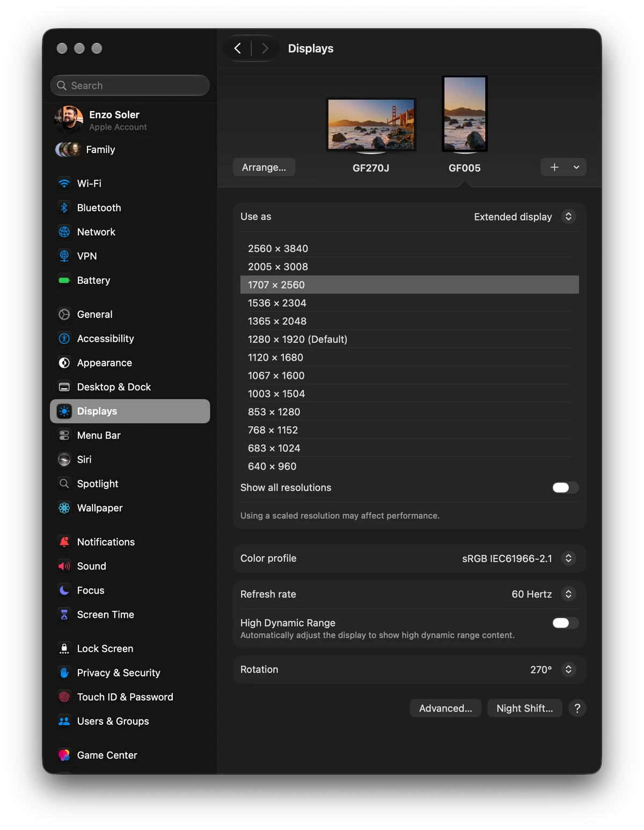Open the Focus moon icon

coord(64,591)
